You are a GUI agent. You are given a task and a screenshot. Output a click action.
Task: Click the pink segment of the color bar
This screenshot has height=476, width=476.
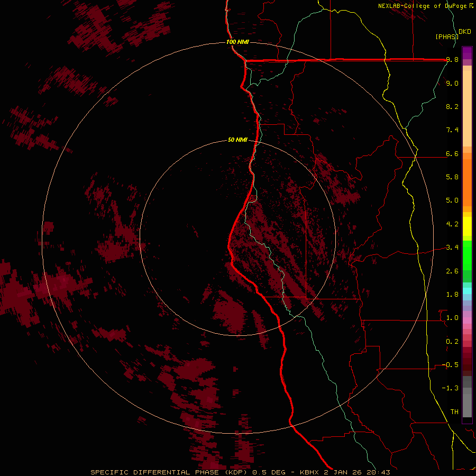(x=467, y=321)
